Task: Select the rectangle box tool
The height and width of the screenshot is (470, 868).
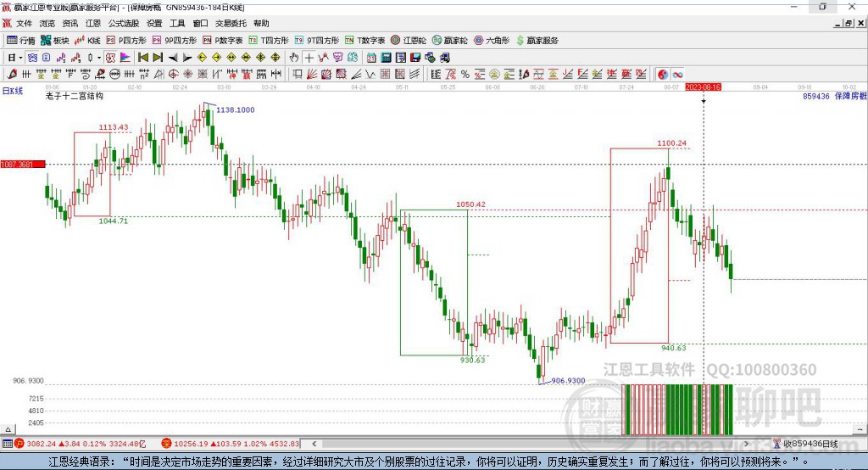Action: 298,74
